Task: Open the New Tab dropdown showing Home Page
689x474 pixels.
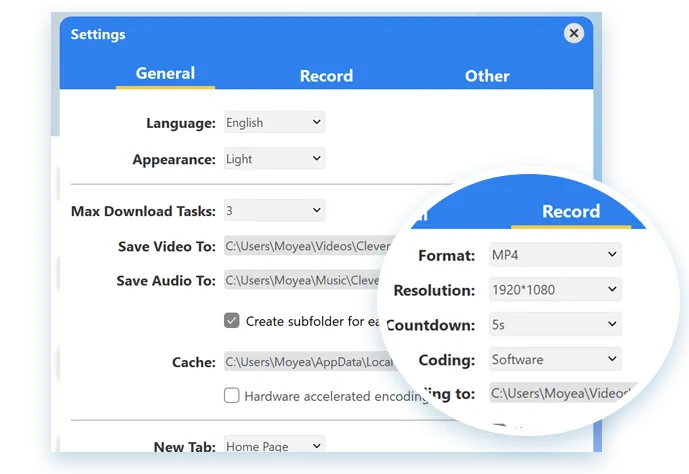Action: (275, 445)
